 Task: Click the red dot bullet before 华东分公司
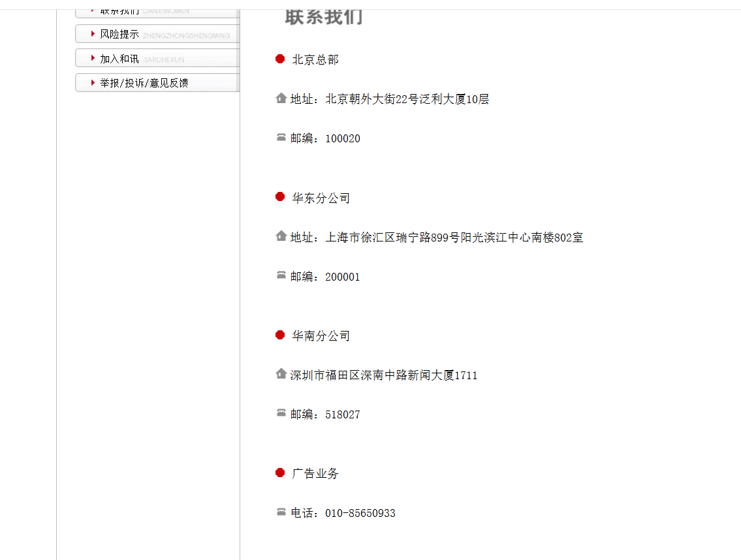tap(280, 197)
